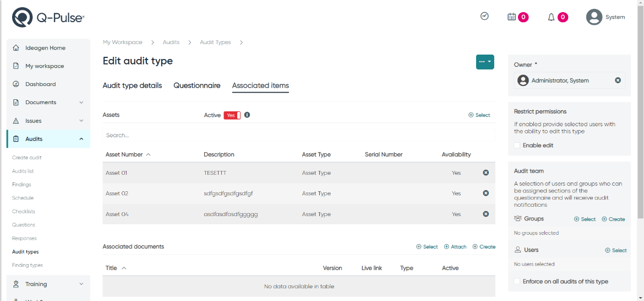Click Create for Associated documents

[484, 247]
